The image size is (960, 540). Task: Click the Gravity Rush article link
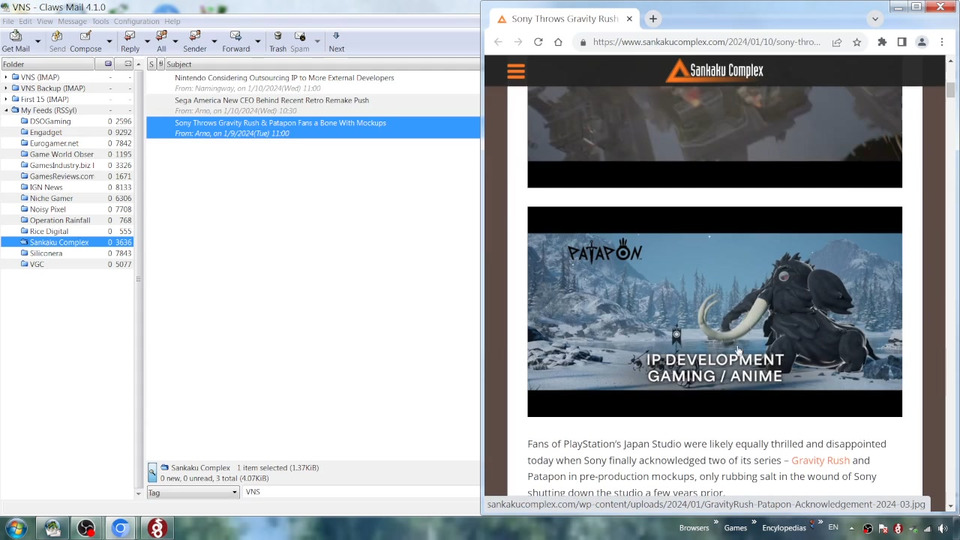[820, 460]
